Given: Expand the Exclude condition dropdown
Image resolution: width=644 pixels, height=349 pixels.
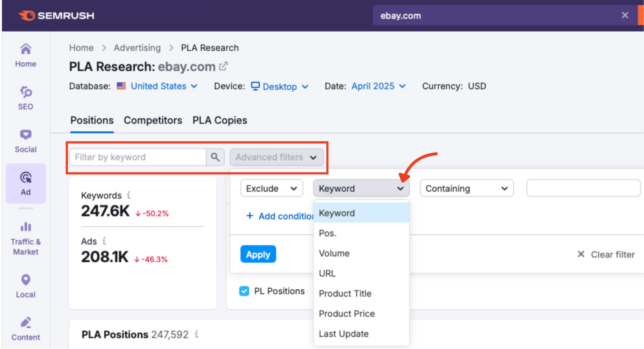Looking at the screenshot, I should 271,188.
